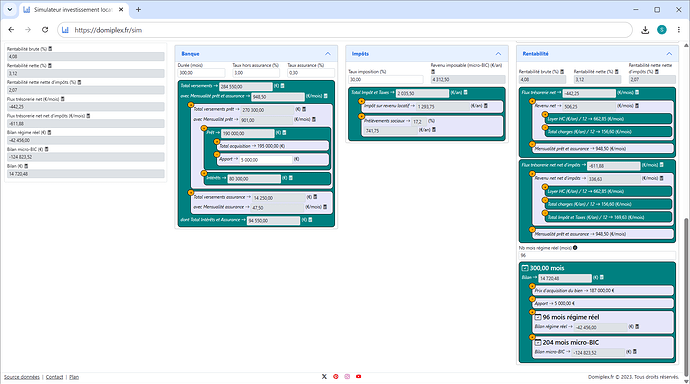Open the tab search dropdown arrow

(x=10, y=9)
